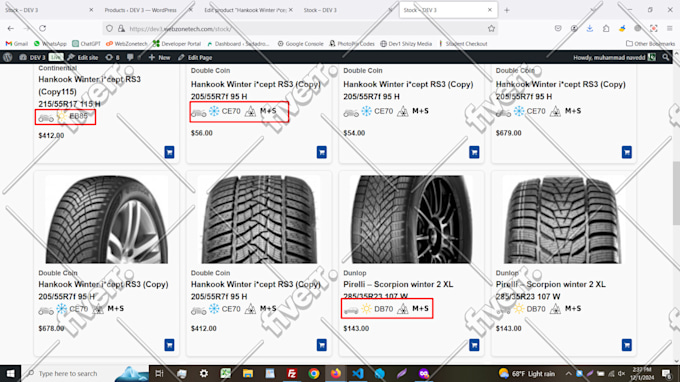Open comments in the admin bar
Viewport: 680px width, 382px height.
(x=130, y=57)
